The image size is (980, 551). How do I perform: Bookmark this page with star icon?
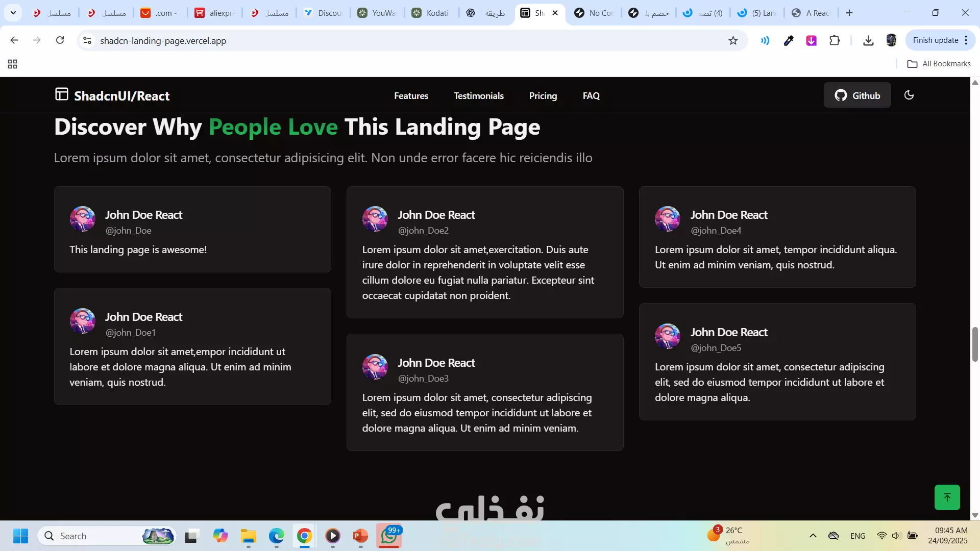(x=733, y=41)
